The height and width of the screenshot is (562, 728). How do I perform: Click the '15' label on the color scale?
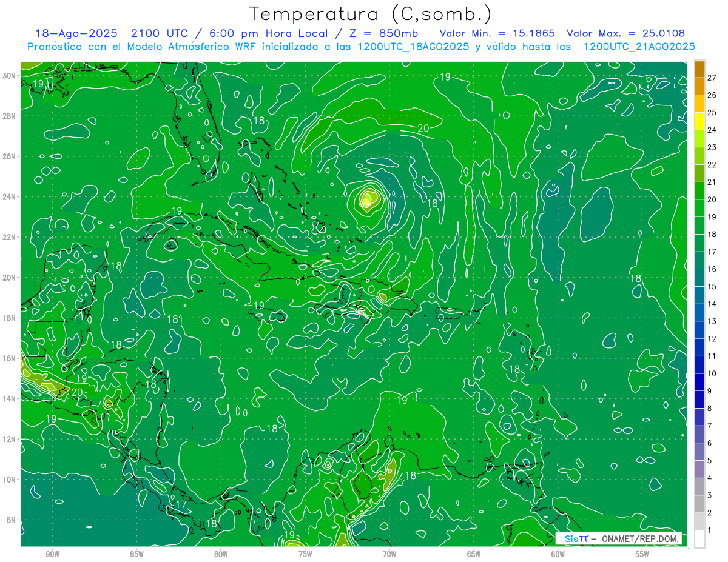tap(712, 287)
